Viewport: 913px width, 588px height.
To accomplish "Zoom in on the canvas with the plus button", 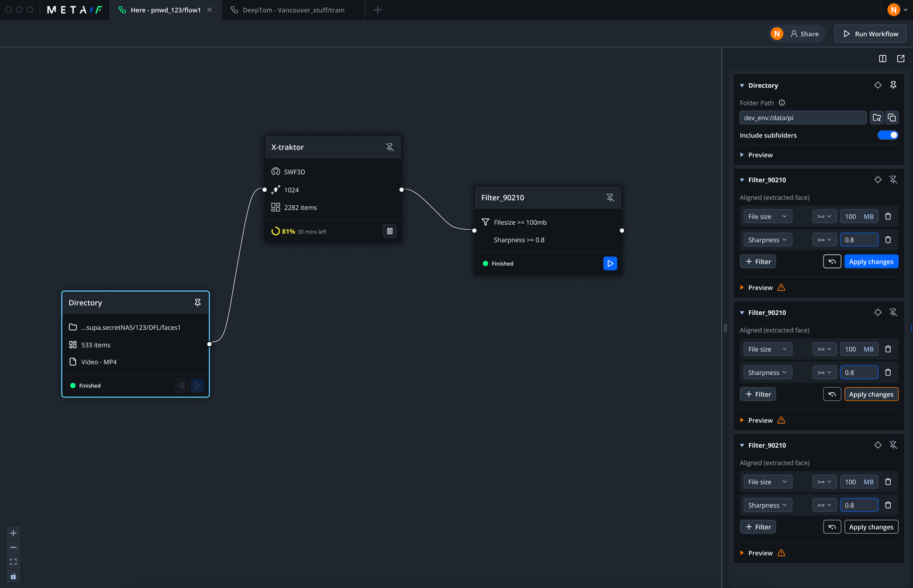I will point(13,533).
